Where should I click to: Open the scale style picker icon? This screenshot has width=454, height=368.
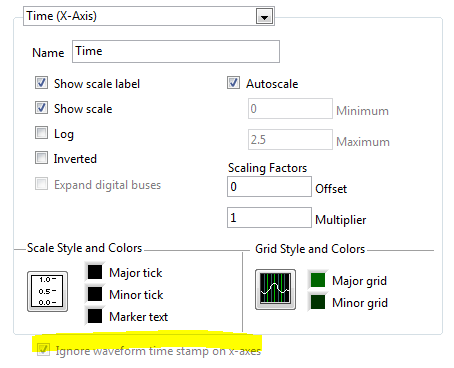pos(47,291)
